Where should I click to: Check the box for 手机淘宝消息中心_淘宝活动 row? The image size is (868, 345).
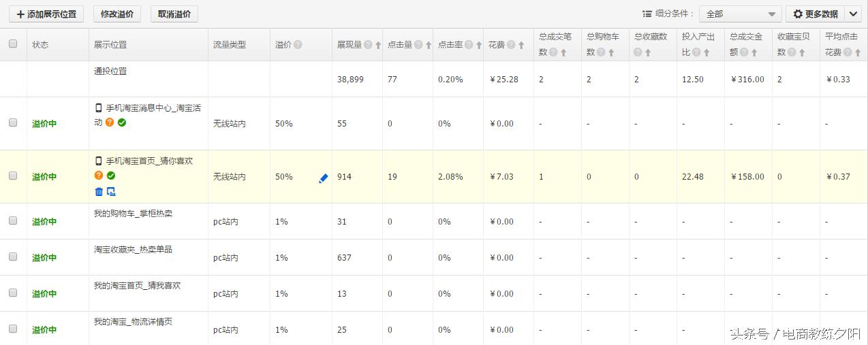coord(13,123)
